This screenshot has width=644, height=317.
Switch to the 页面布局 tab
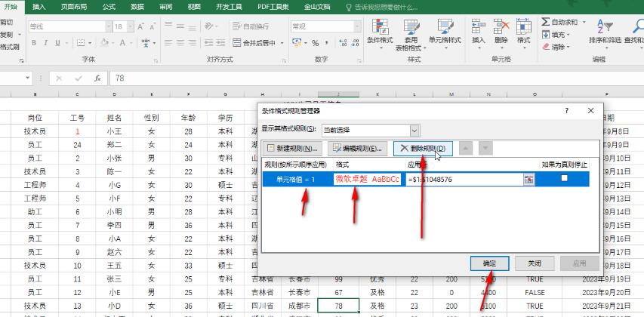tap(73, 7)
